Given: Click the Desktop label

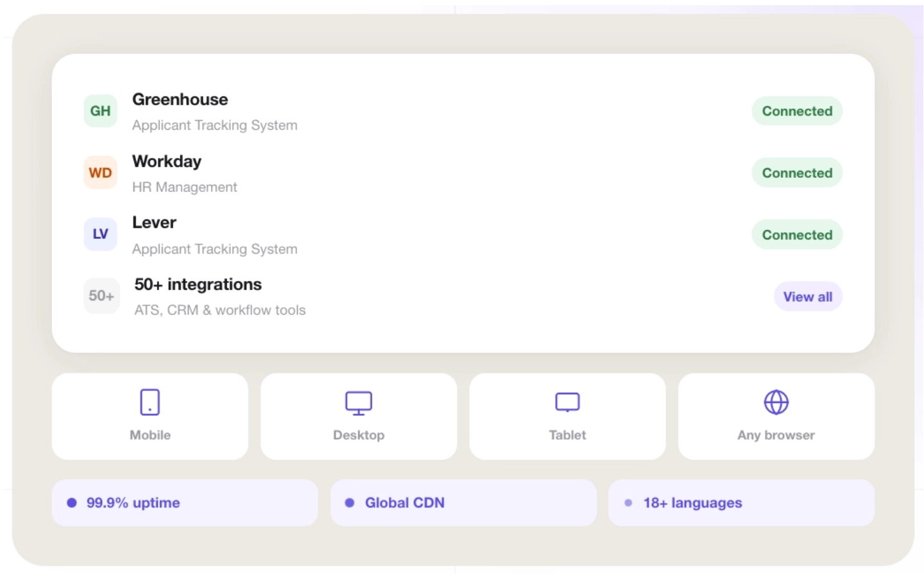Looking at the screenshot, I should tap(359, 435).
